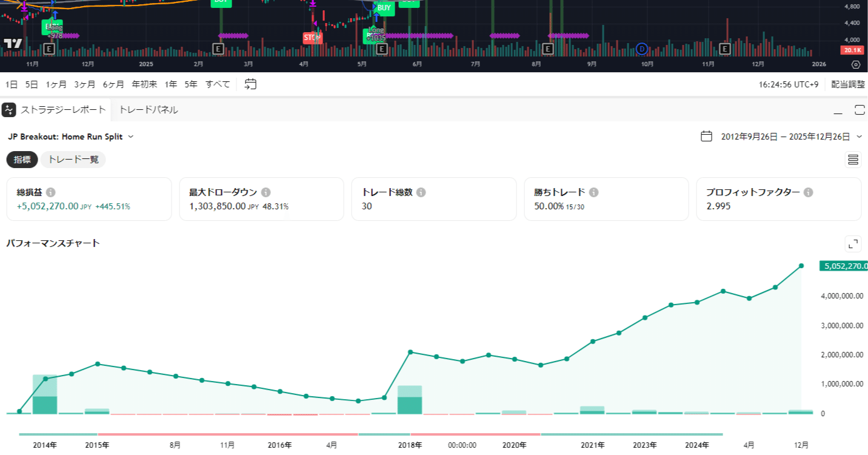Select the 6ヶ月 time range
This screenshot has width=868, height=455.
(113, 84)
